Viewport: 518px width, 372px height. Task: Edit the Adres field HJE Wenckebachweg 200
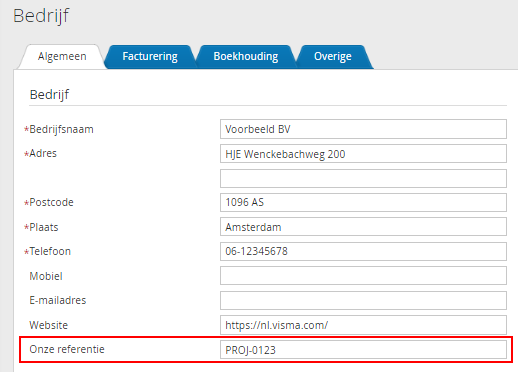tap(363, 154)
